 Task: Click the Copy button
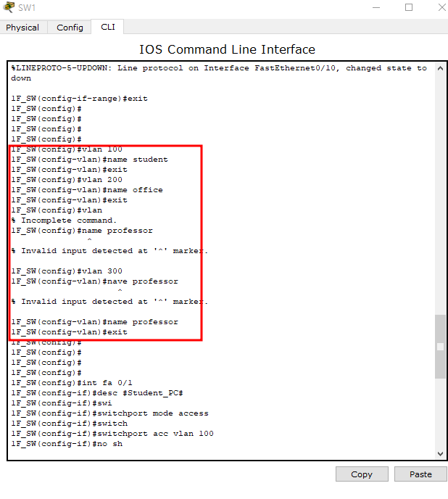(x=362, y=474)
